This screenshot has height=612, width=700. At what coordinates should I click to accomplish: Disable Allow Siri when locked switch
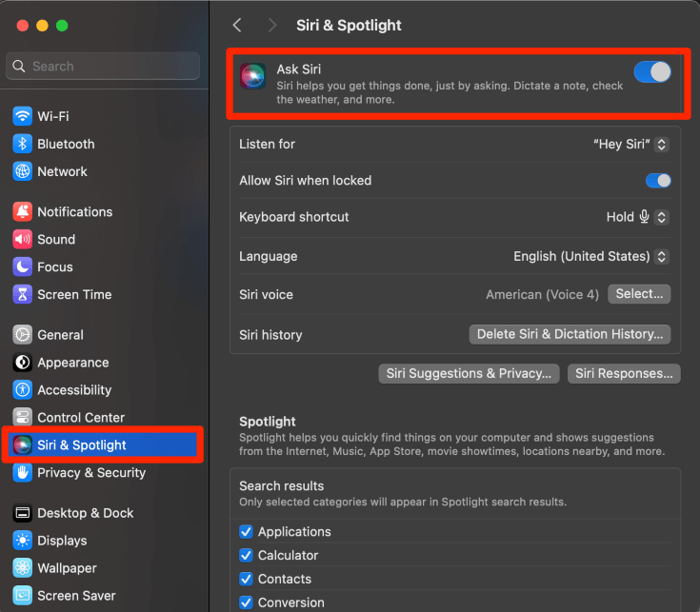pyautogui.click(x=658, y=181)
